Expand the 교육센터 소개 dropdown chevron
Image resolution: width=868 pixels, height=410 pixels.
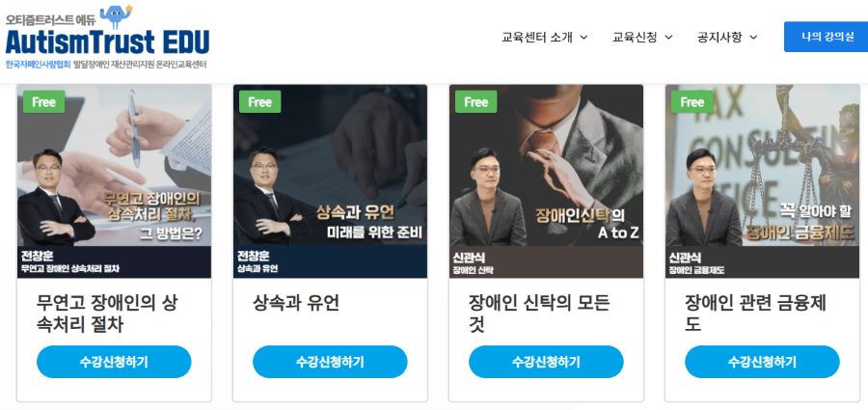pos(583,38)
